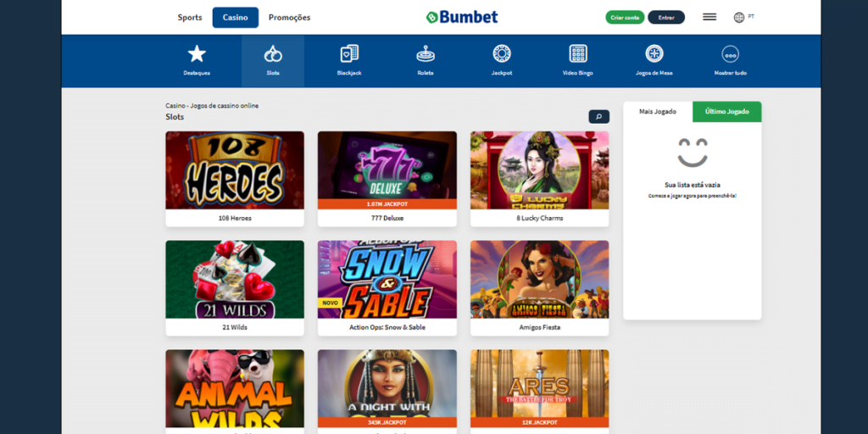
Task: Go to Sports section
Action: pos(190,18)
